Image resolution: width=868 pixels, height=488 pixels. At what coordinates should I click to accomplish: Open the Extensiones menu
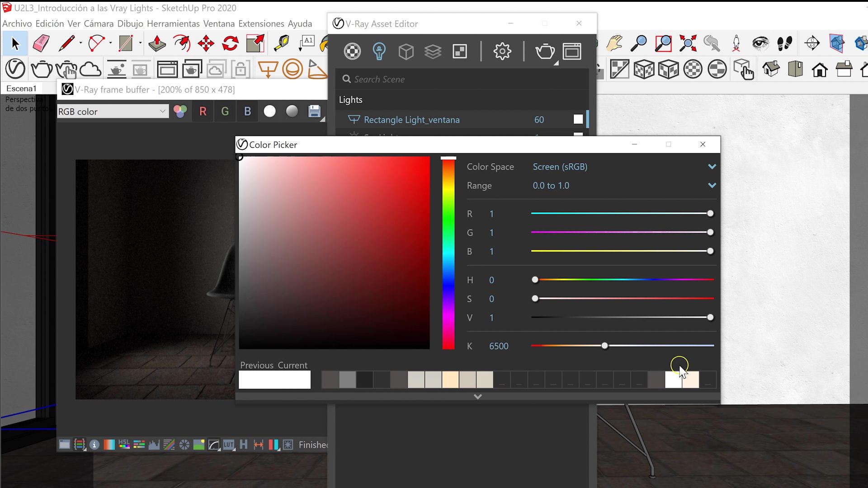(x=261, y=23)
